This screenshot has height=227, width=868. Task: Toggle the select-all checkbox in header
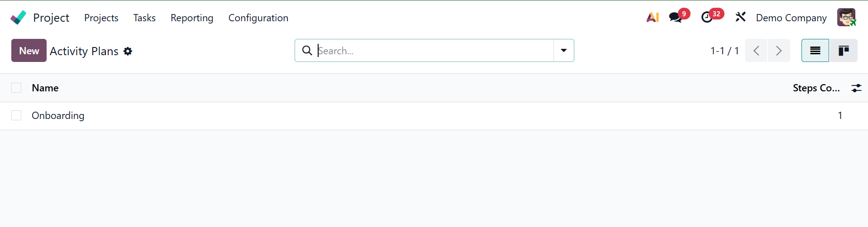(16, 88)
